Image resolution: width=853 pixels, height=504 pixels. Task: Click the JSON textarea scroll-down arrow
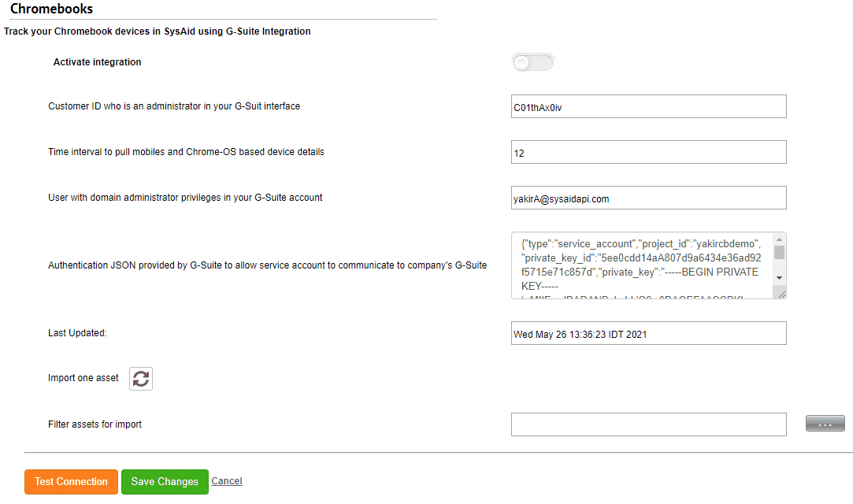779,278
